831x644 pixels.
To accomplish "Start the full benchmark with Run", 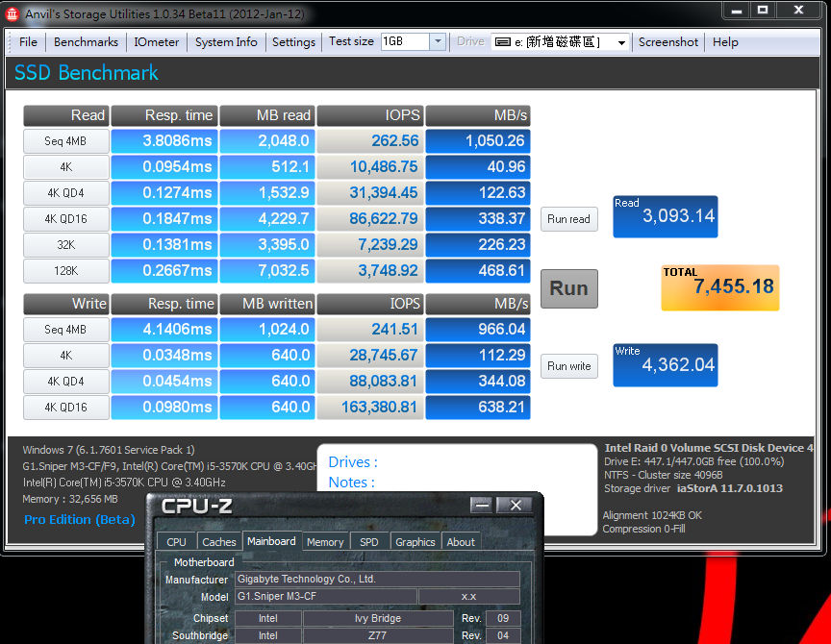I will pos(568,288).
